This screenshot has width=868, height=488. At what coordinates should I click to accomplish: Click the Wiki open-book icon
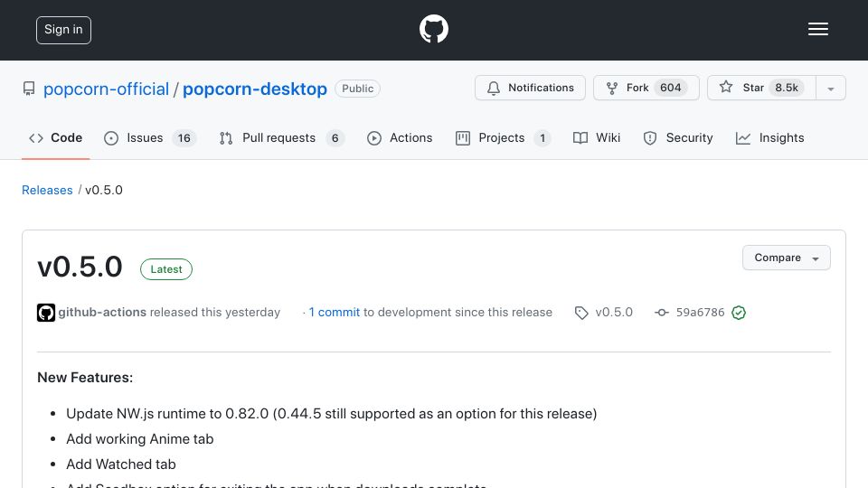pos(580,138)
